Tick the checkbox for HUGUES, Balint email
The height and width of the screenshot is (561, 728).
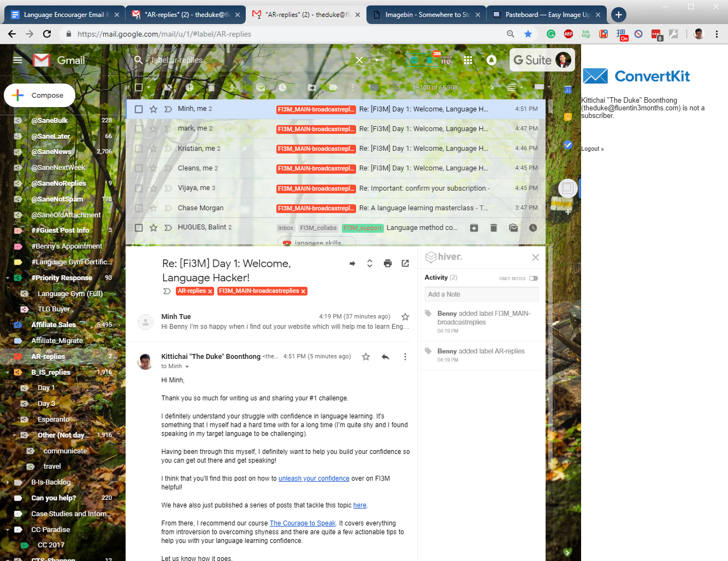[139, 228]
